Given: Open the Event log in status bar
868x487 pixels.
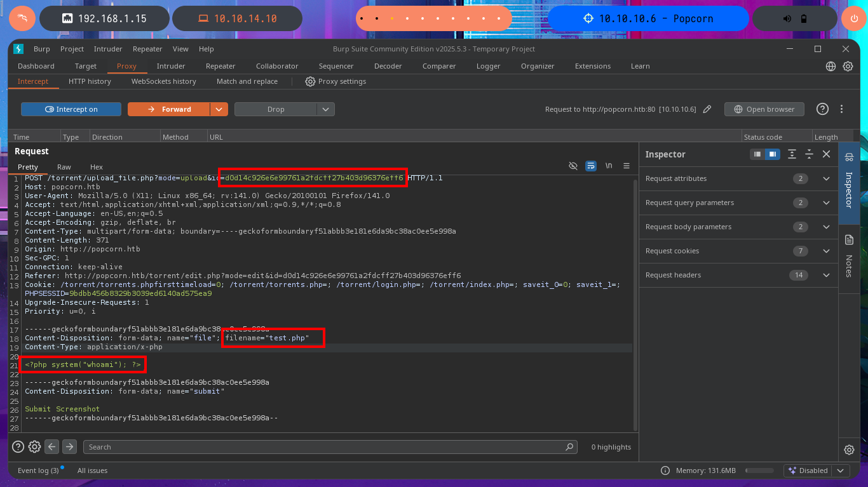Looking at the screenshot, I should tap(38, 470).
